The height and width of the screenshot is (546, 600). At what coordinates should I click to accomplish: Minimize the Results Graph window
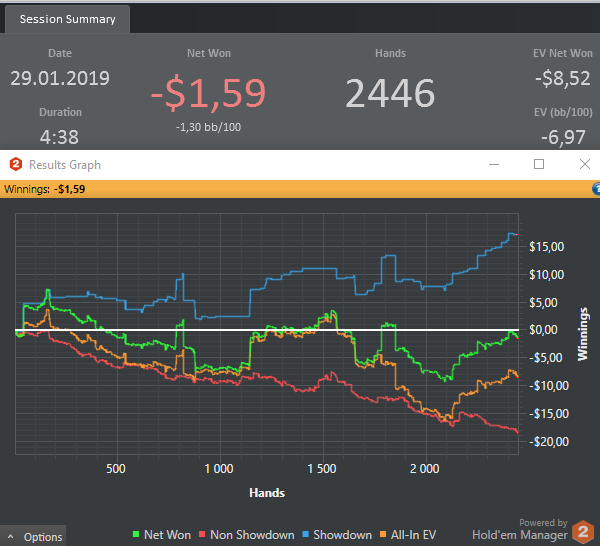pos(494,165)
